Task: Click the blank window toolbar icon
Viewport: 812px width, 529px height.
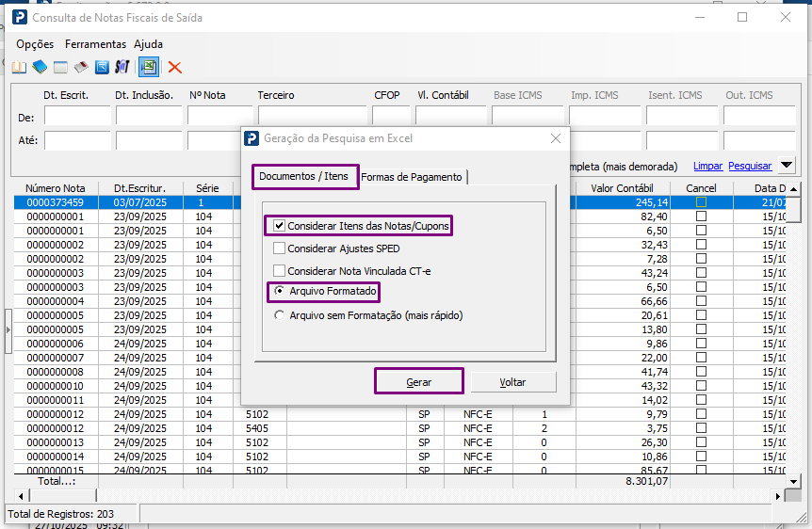Action: [x=60, y=67]
